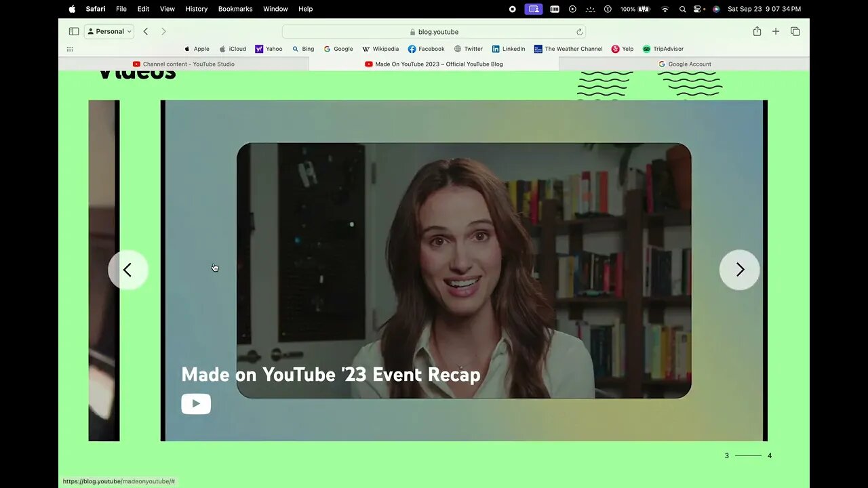868x488 pixels.
Task: Click the 'Made on YouTube '23 Event Recap' title
Action: (x=331, y=374)
